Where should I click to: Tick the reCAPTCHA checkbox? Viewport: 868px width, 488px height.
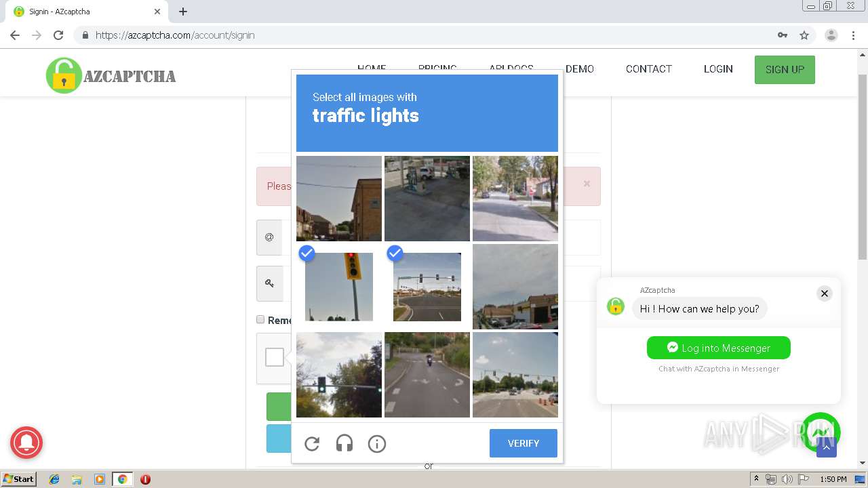(x=275, y=357)
